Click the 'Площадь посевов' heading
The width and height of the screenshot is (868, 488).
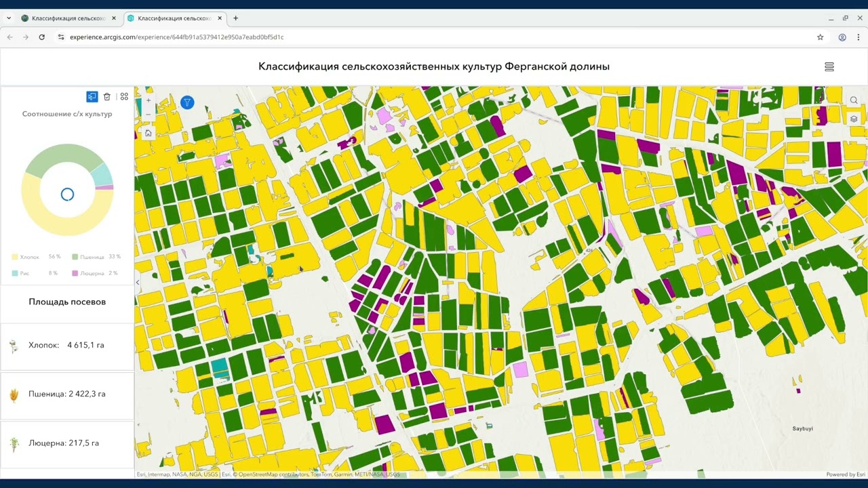pos(67,302)
